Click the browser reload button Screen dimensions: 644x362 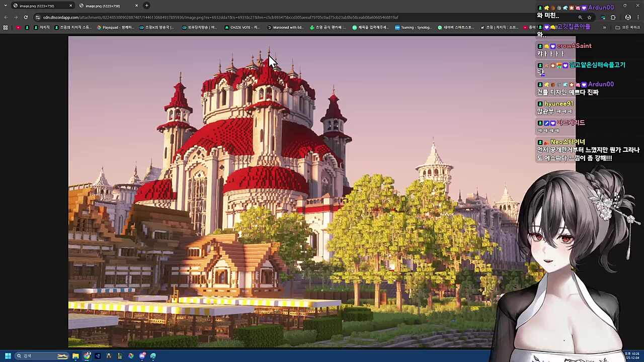click(x=26, y=17)
